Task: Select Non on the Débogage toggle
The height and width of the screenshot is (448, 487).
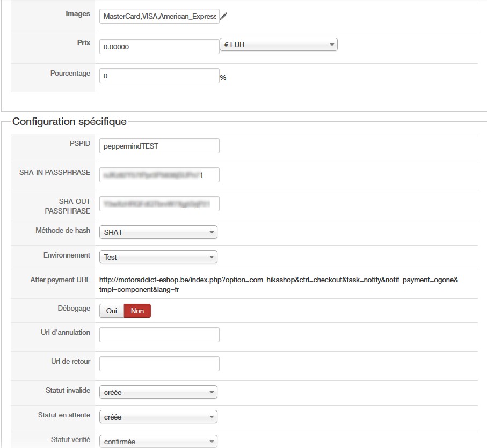Action: click(137, 311)
